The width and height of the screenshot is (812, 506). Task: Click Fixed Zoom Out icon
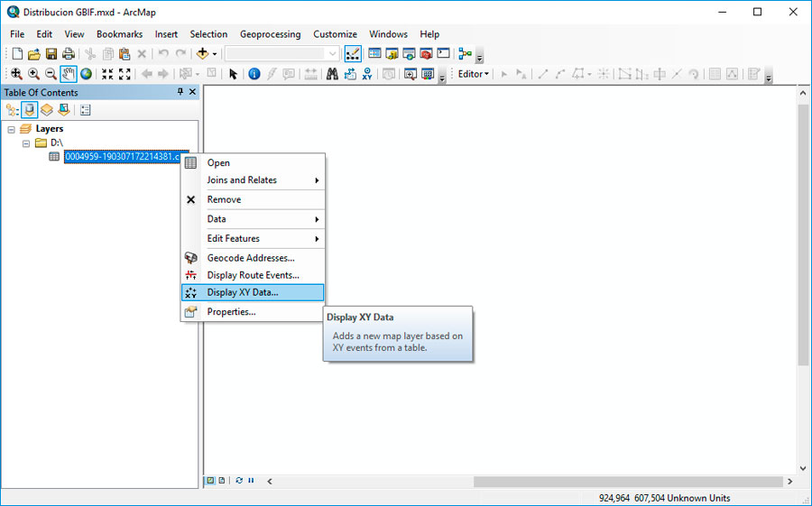coord(125,74)
